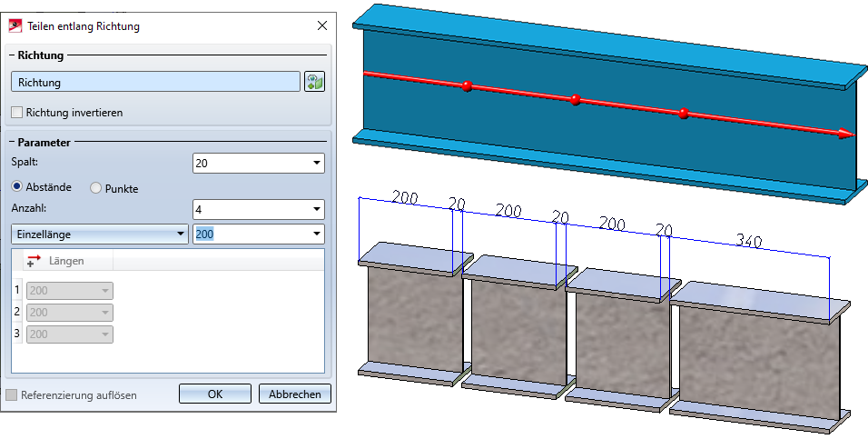Image resolution: width=868 pixels, height=439 pixels.
Task: Click the Abbrechen button
Action: [x=295, y=394]
